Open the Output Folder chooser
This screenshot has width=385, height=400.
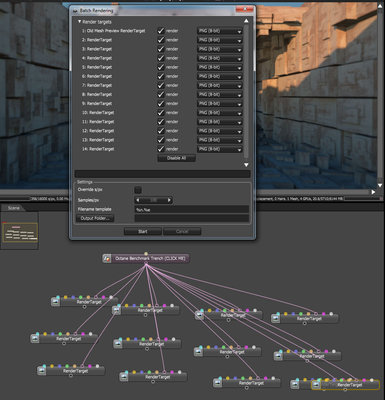pos(95,218)
